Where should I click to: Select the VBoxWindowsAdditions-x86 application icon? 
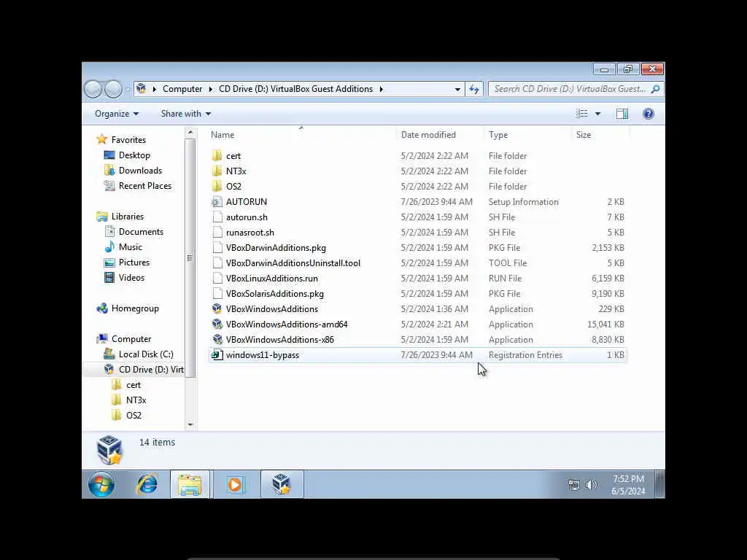point(217,340)
